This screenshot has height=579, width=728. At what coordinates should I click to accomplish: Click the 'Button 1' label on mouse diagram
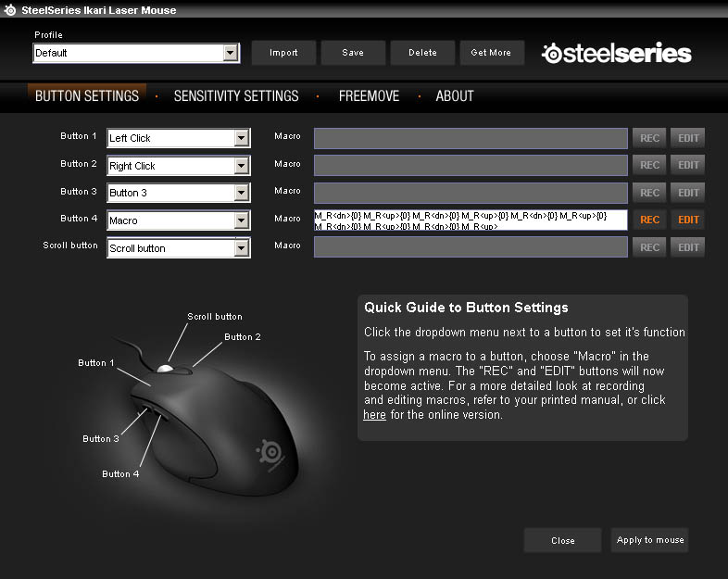(x=96, y=363)
